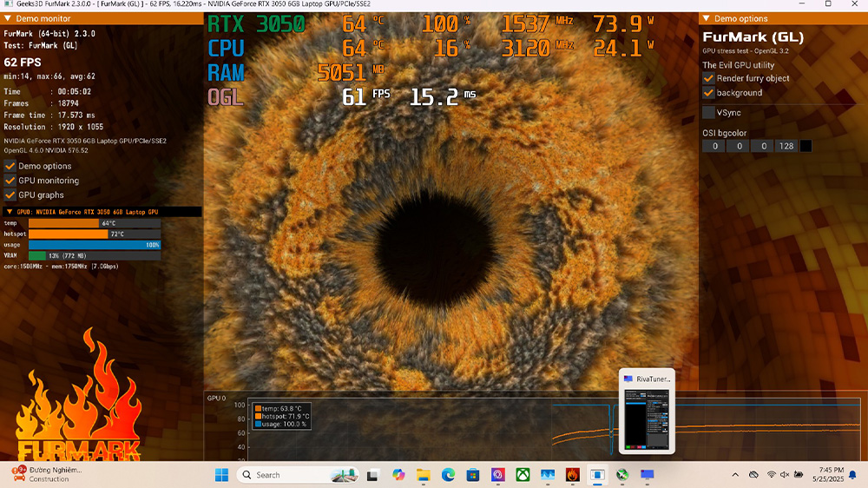The height and width of the screenshot is (488, 868).
Task: Uncheck the GPU monitoring checkbox
Action: 10,180
